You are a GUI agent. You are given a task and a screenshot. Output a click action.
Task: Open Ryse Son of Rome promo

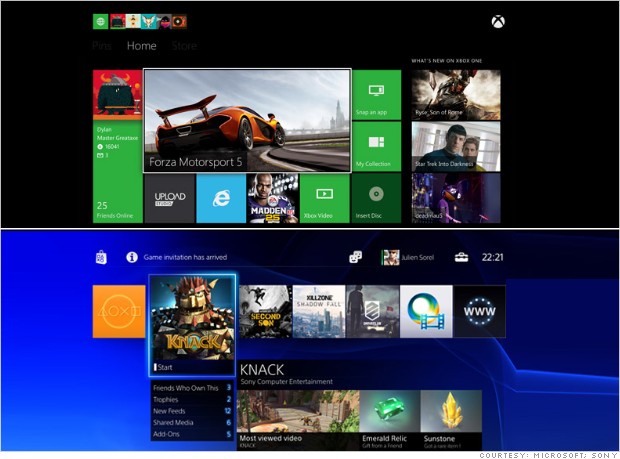click(x=456, y=95)
